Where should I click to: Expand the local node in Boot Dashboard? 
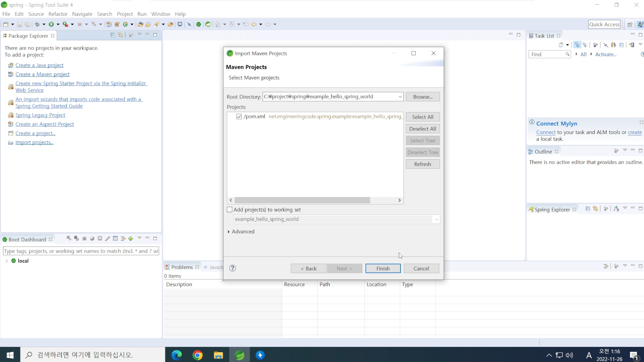pyautogui.click(x=6, y=261)
